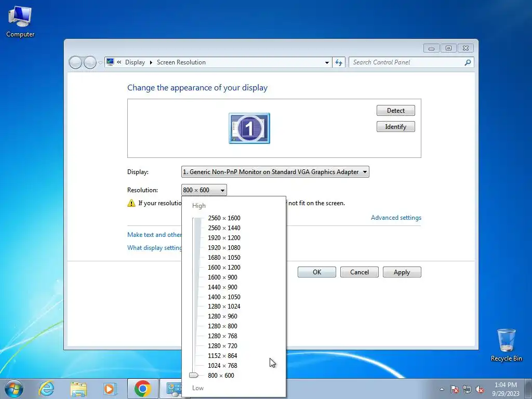
Task: Select 800 × 600 in resolution list
Action: [x=221, y=375]
